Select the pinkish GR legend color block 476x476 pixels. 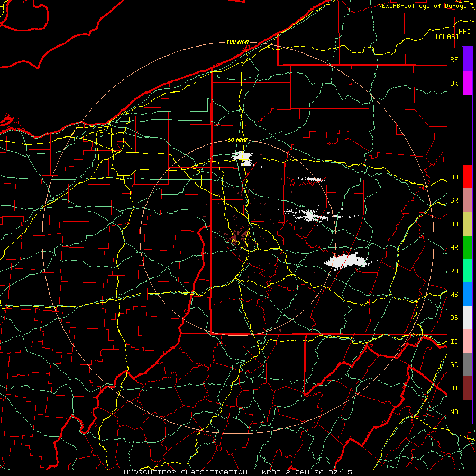click(467, 200)
